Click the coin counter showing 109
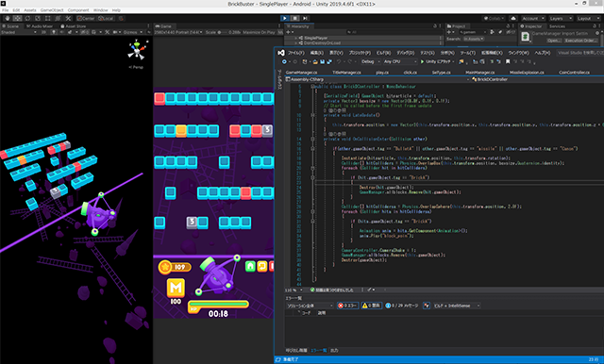This screenshot has width=604, height=364. point(175,267)
